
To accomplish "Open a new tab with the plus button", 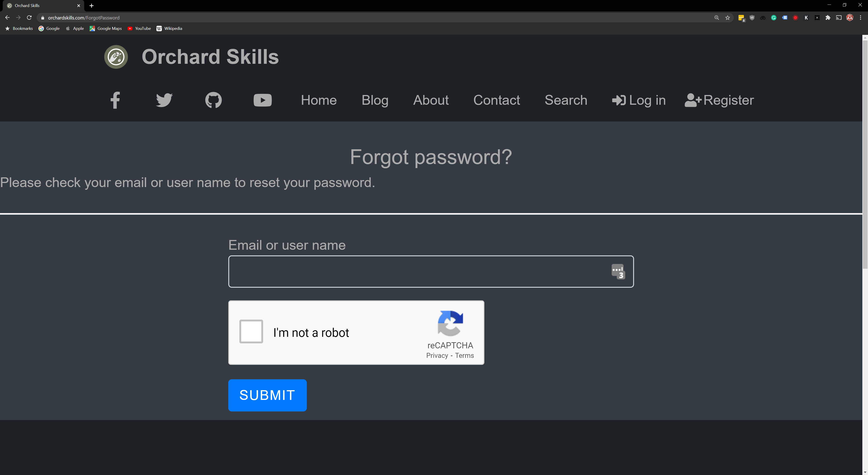I will tap(91, 5).
